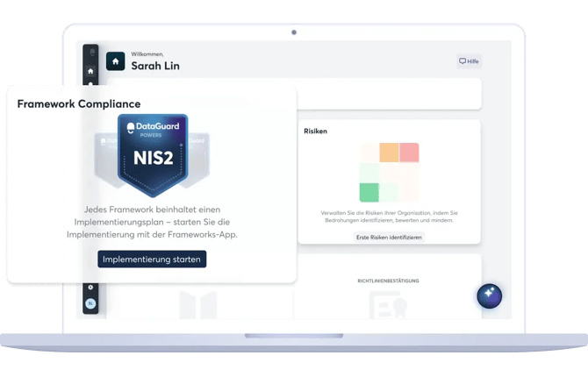588x370 pixels.
Task: Click the faded badge left of NIS2
Action: (x=106, y=160)
